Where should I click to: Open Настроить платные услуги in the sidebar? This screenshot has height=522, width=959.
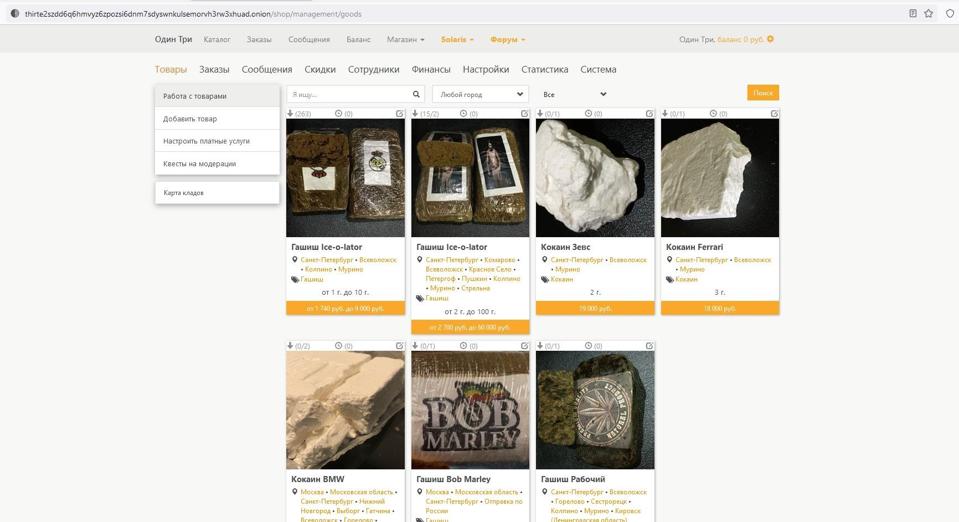[217, 141]
